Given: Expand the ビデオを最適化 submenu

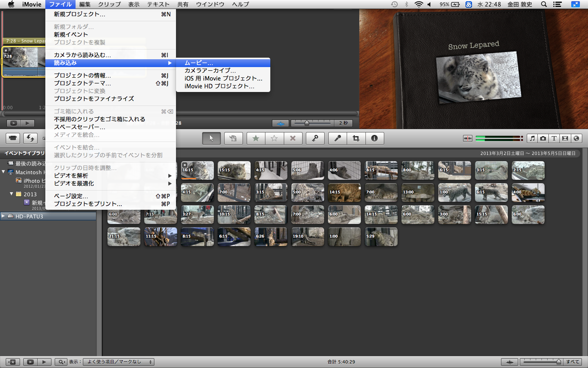Looking at the screenshot, I should click(111, 183).
